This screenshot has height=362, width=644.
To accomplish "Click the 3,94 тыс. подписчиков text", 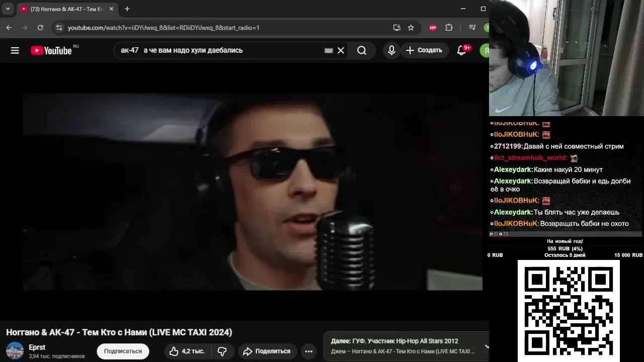I will click(56, 356).
